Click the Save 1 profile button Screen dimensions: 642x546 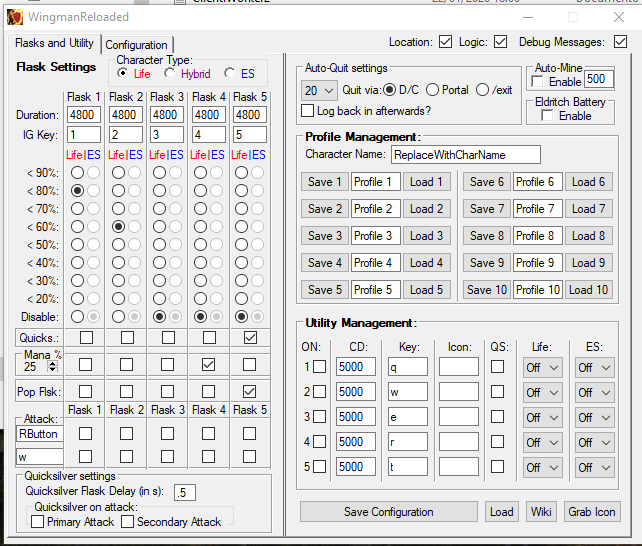(x=325, y=182)
